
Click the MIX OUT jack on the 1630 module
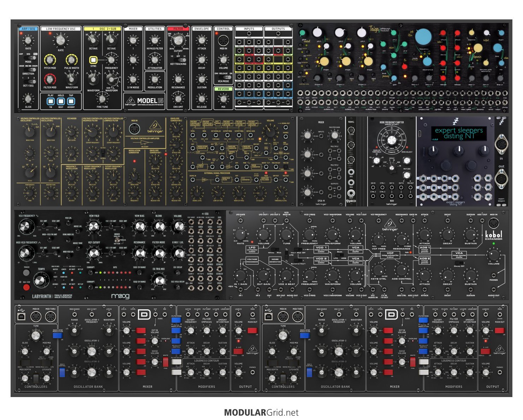(x=410, y=187)
